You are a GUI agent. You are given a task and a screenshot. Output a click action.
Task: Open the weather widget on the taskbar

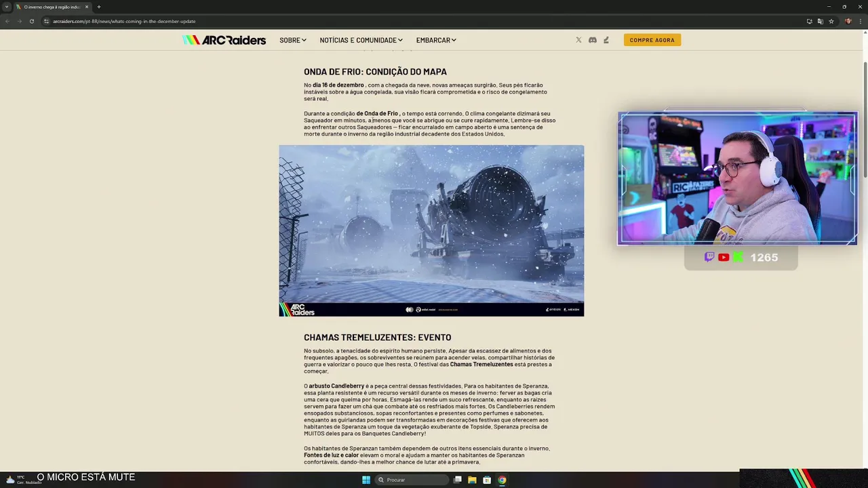23,479
